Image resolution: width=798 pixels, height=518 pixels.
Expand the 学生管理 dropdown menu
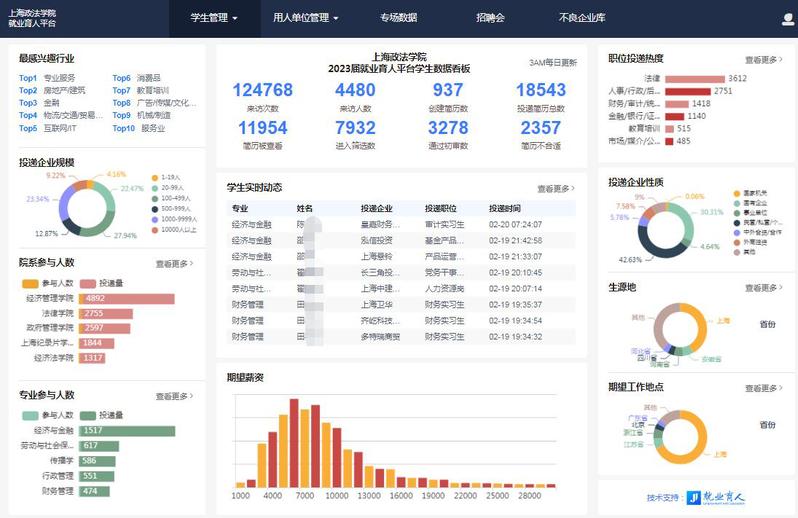tap(214, 18)
